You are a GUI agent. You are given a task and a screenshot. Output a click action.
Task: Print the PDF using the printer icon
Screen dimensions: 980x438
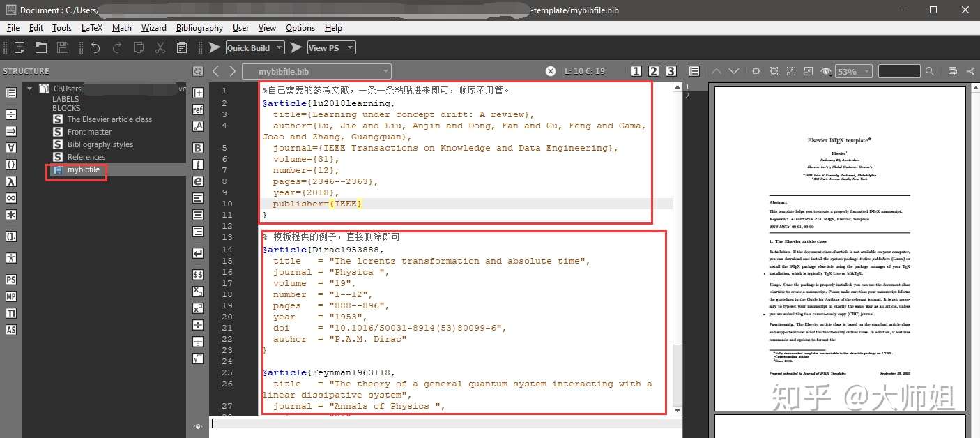[x=954, y=70]
